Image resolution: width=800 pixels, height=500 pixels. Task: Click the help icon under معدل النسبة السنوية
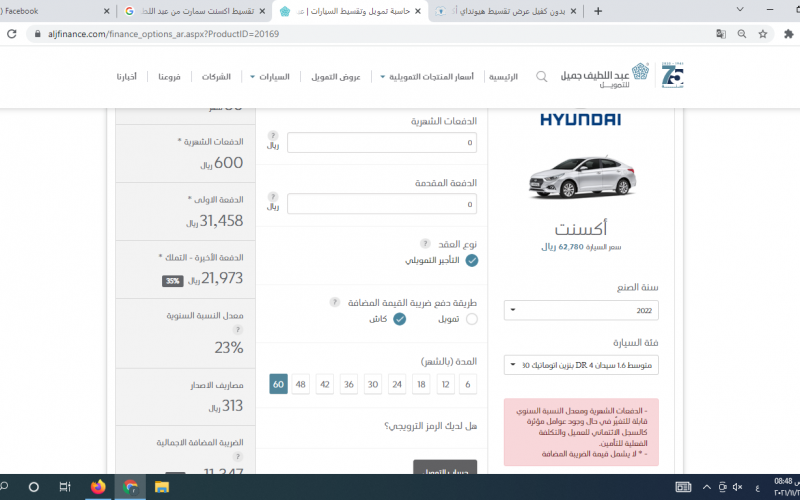237,330
